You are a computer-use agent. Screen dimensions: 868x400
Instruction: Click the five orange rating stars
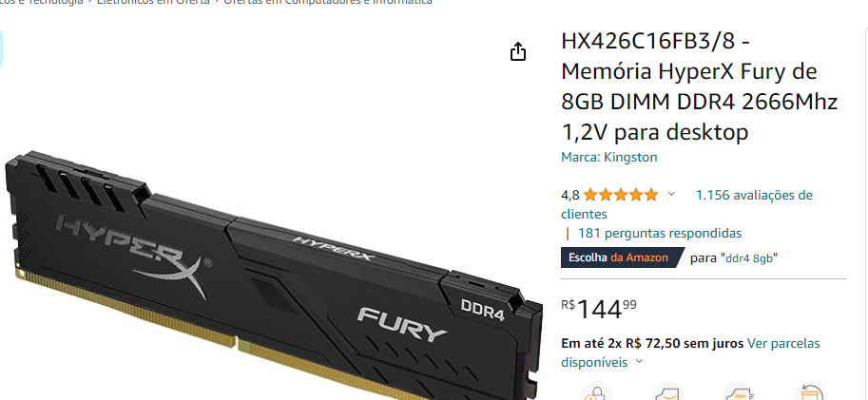pos(621,195)
